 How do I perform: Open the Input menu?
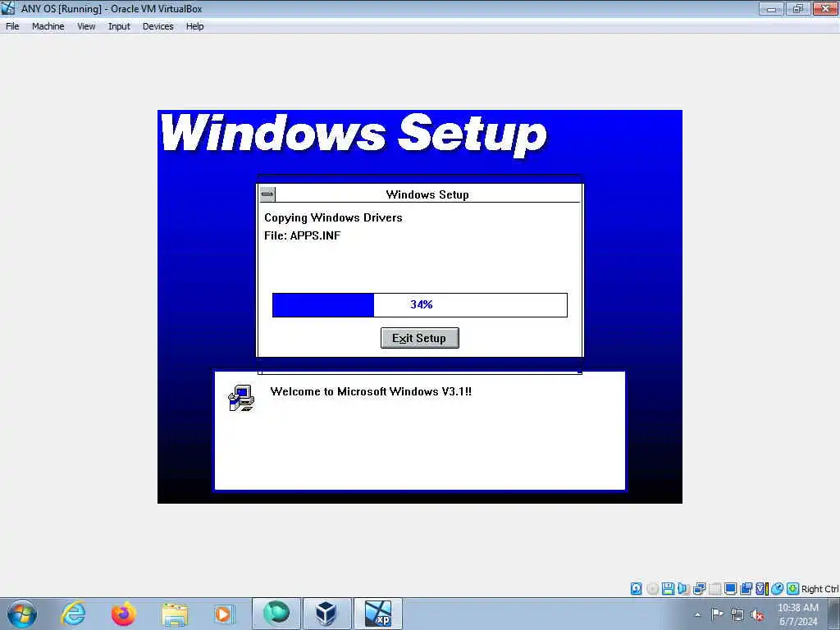[119, 26]
